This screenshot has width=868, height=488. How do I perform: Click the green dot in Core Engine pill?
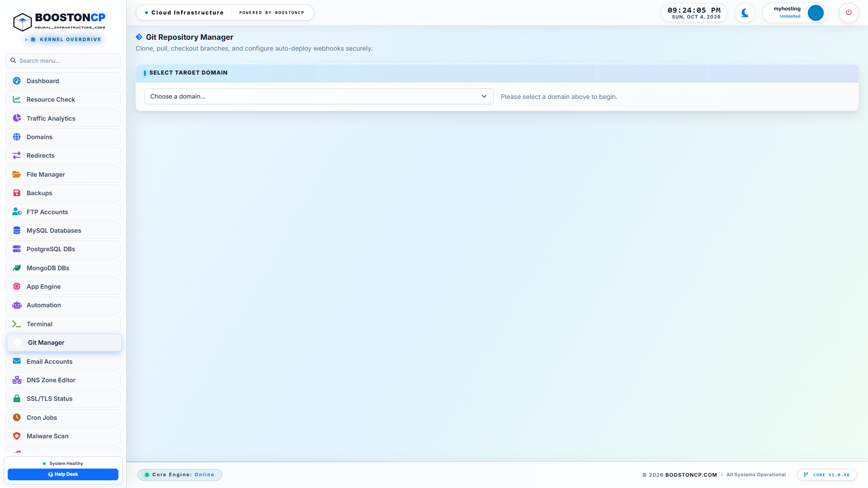pos(147,475)
